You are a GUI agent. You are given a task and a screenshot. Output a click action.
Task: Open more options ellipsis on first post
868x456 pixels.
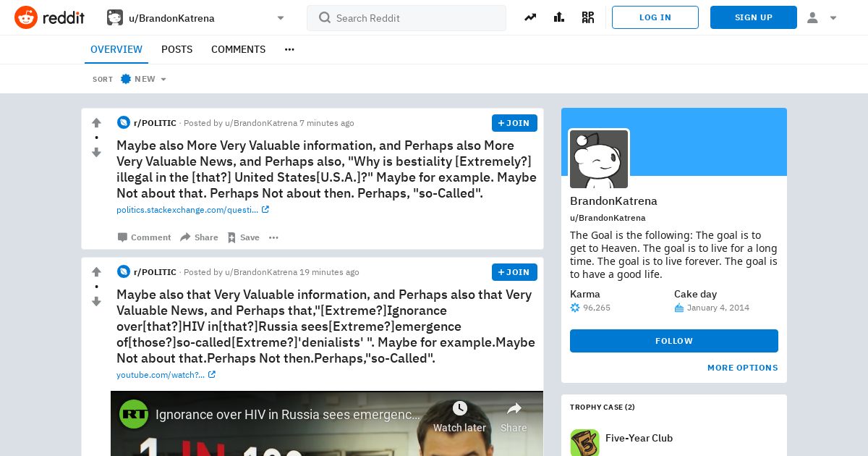(273, 237)
